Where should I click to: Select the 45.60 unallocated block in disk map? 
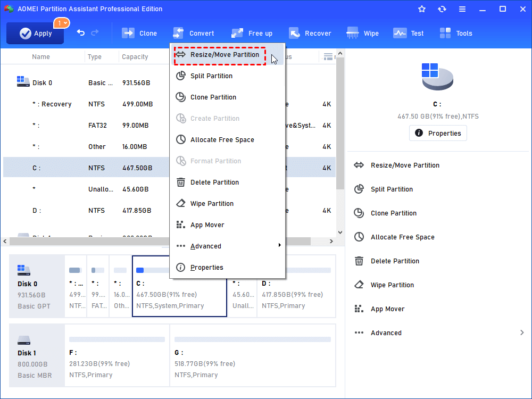point(242,286)
